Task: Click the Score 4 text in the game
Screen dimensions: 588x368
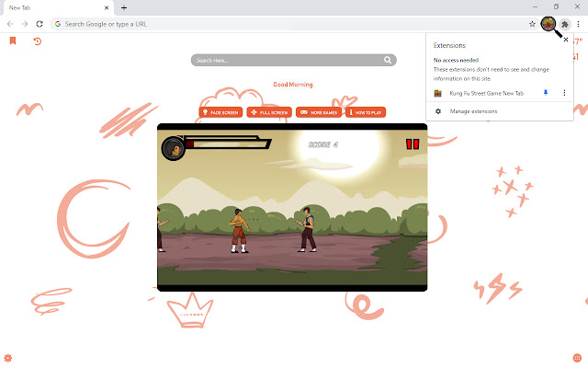Action: (x=322, y=144)
